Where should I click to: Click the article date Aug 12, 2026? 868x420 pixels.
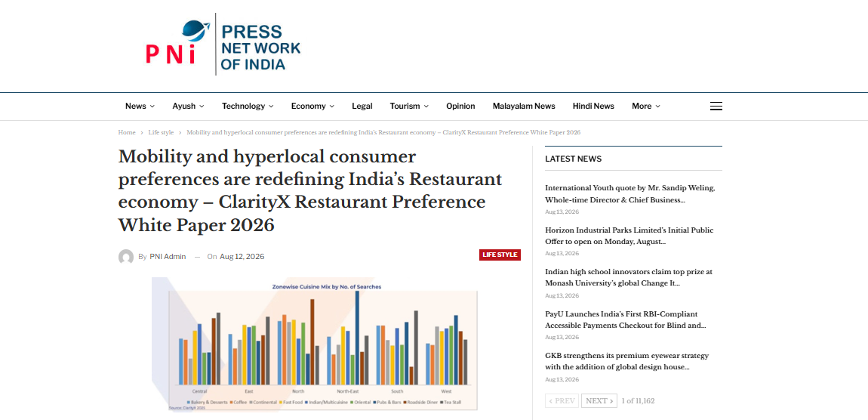pyautogui.click(x=242, y=257)
